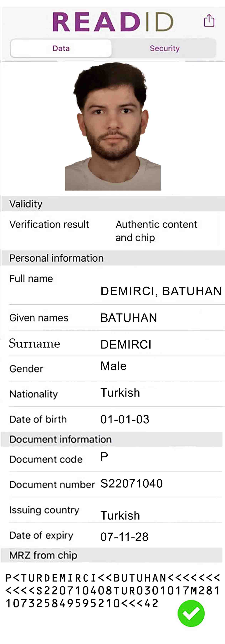Select the Given names value BATUHAN
Screen dimensions: 225x644
(129, 318)
